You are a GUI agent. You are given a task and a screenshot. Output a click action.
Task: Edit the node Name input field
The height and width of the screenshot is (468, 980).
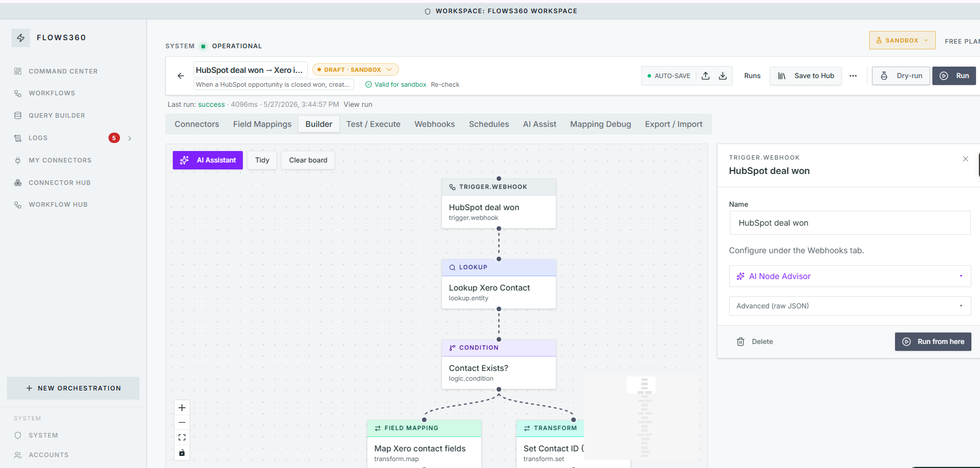(x=850, y=223)
